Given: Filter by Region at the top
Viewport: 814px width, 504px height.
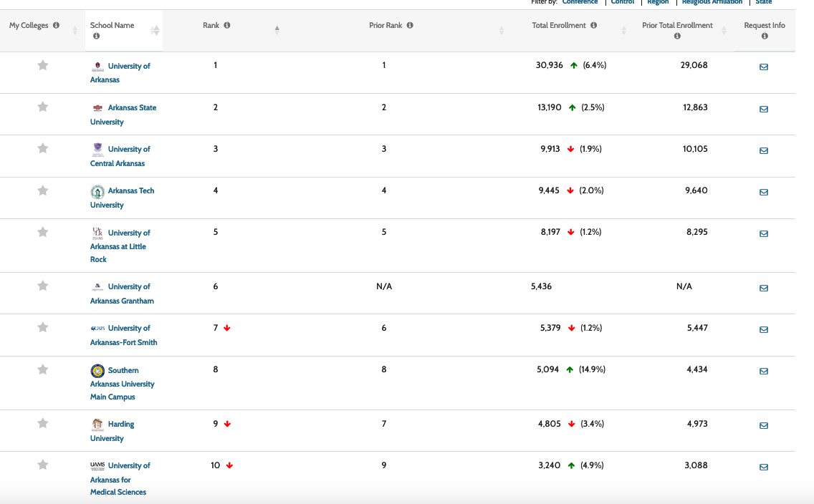Looking at the screenshot, I should (x=658, y=2).
